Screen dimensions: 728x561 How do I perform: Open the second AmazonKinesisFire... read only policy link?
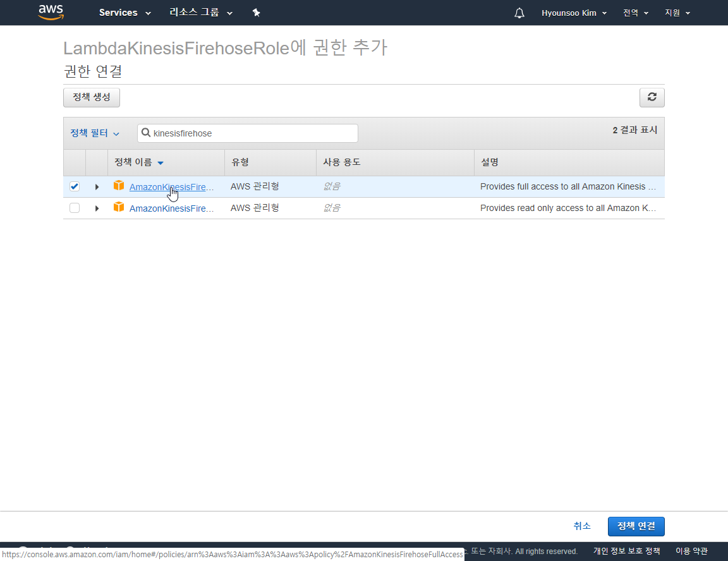tap(171, 208)
